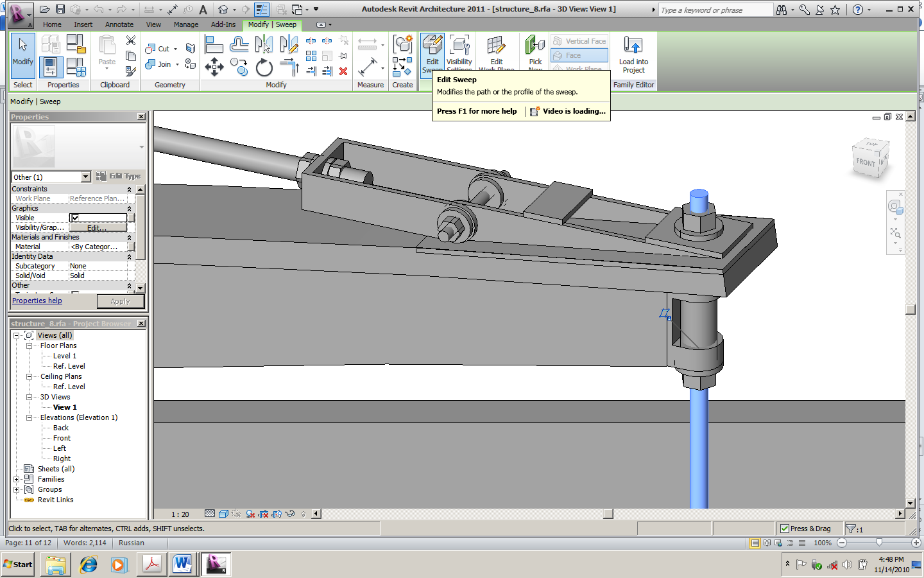Open the Home ribbon tab

click(52, 24)
